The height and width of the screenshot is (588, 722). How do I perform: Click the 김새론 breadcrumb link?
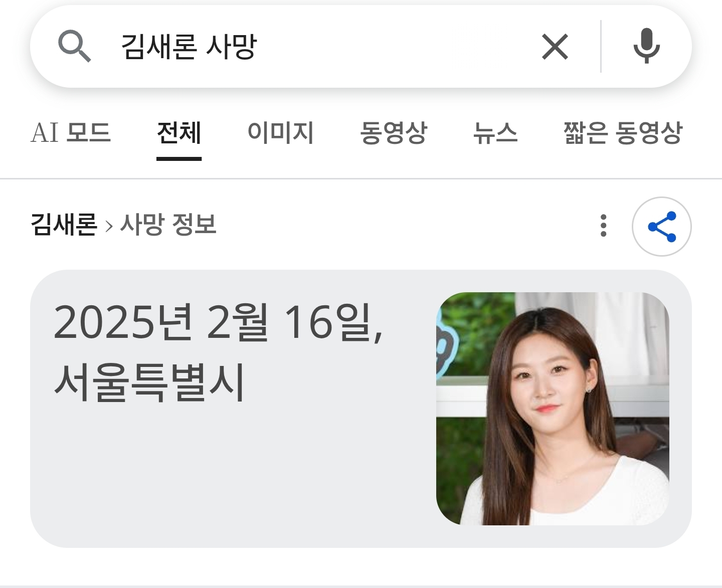pyautogui.click(x=64, y=224)
